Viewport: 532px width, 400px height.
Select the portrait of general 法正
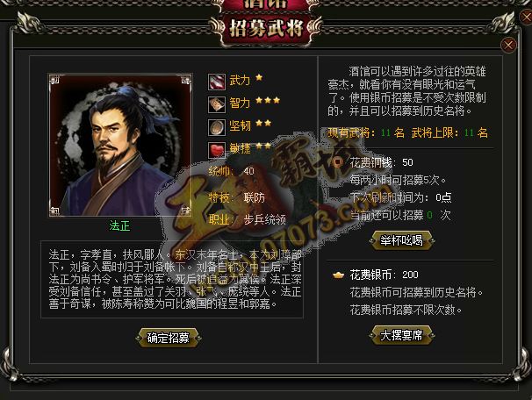[120, 145]
